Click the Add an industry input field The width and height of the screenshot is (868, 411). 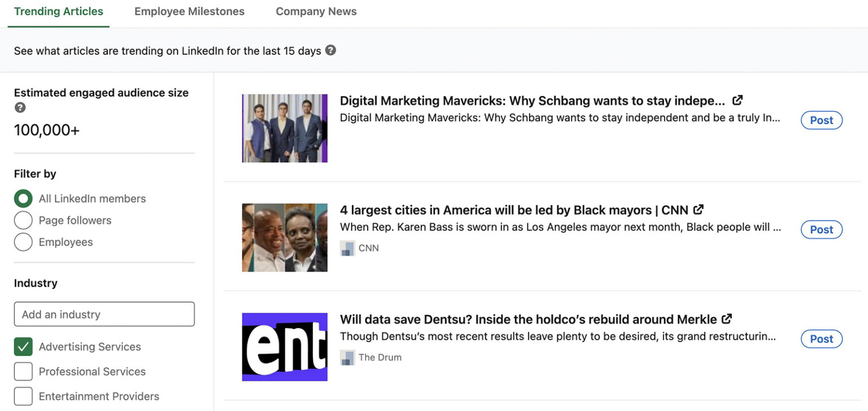(x=104, y=314)
